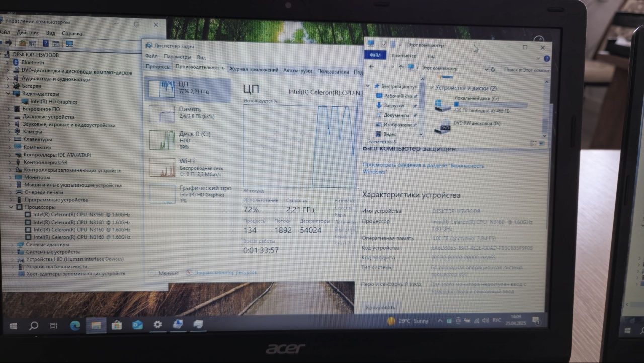The height and width of the screenshot is (363, 644).
Task: Switch Explorer to details view in status bar
Action: pos(535,143)
